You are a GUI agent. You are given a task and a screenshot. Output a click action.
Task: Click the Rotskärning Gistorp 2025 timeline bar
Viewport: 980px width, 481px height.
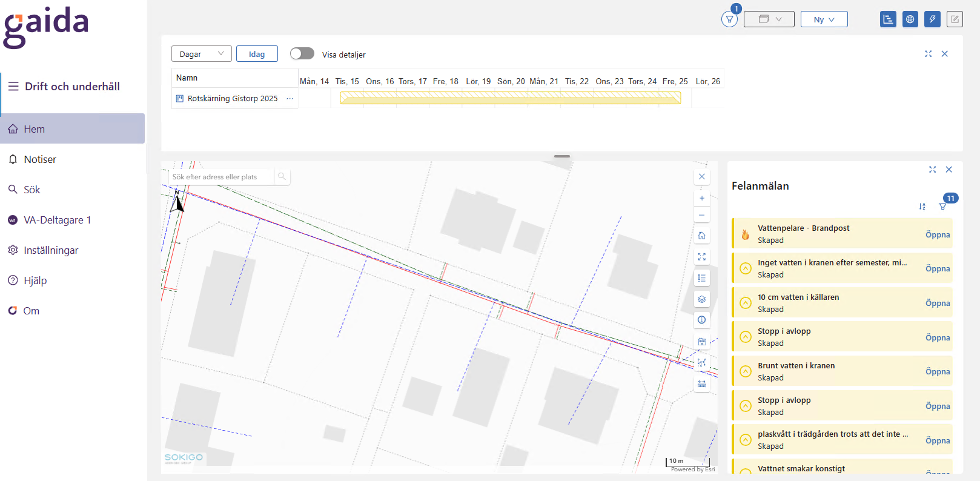[510, 98]
